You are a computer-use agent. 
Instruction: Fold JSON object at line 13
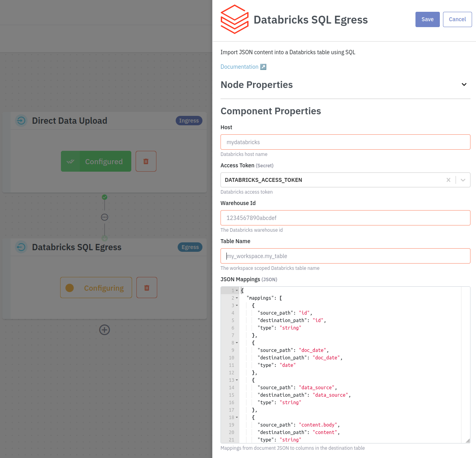pos(237,380)
